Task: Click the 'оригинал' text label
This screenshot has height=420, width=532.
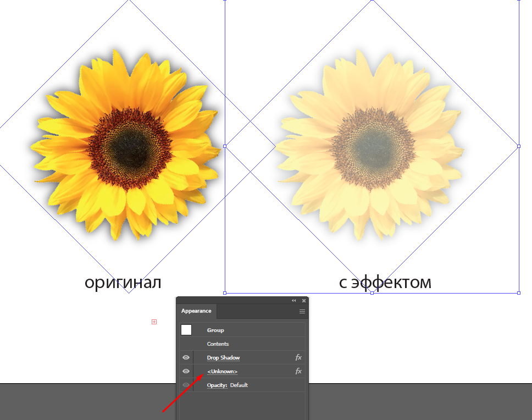Action: [x=123, y=283]
